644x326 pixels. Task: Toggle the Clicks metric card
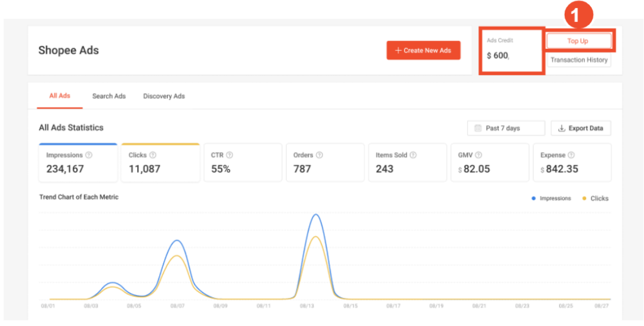160,162
